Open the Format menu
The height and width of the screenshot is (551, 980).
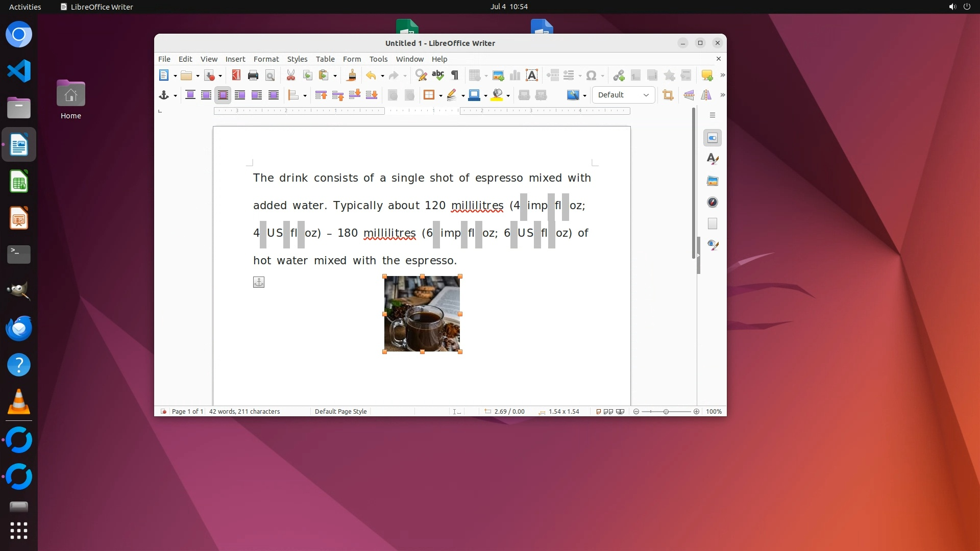266,59
